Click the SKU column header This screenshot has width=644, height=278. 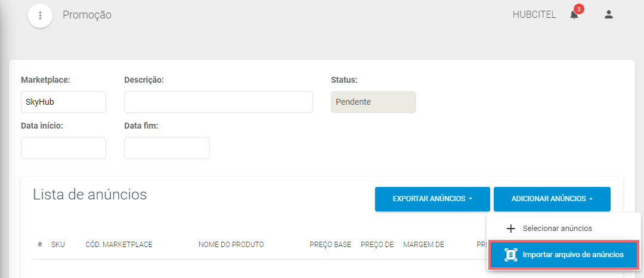(x=58, y=245)
